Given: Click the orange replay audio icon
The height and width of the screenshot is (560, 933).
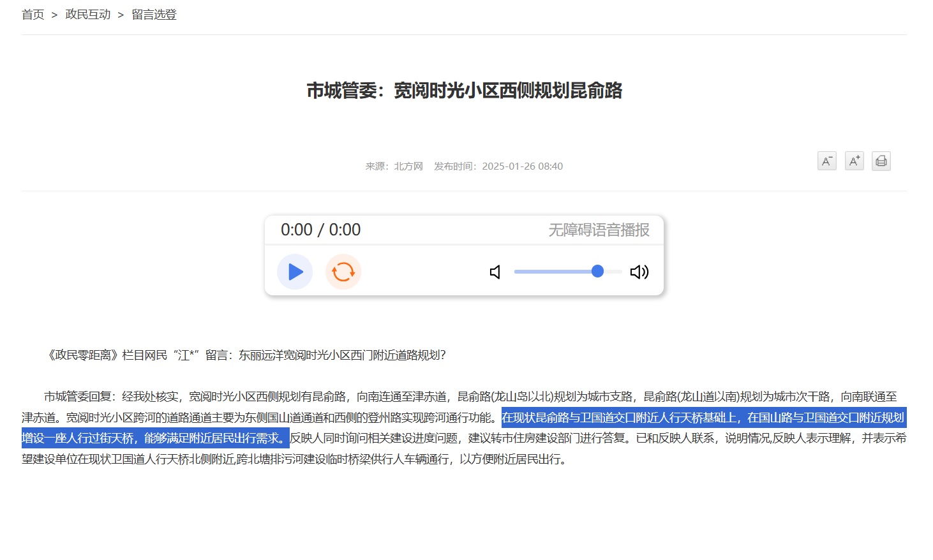Looking at the screenshot, I should [x=343, y=272].
